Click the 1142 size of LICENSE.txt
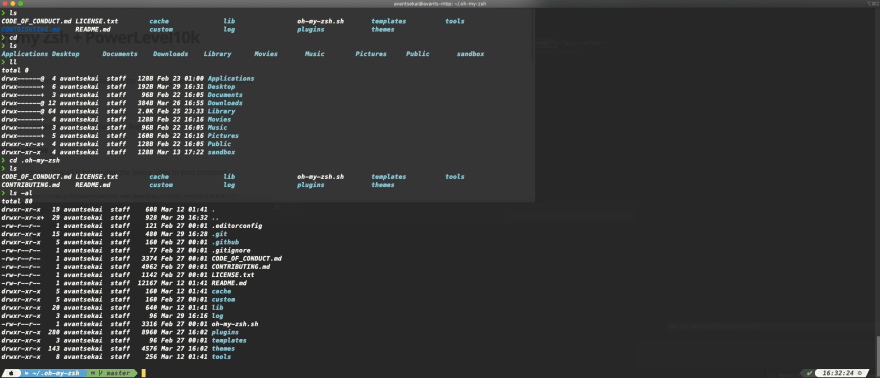This screenshot has width=880, height=378. click(x=150, y=275)
